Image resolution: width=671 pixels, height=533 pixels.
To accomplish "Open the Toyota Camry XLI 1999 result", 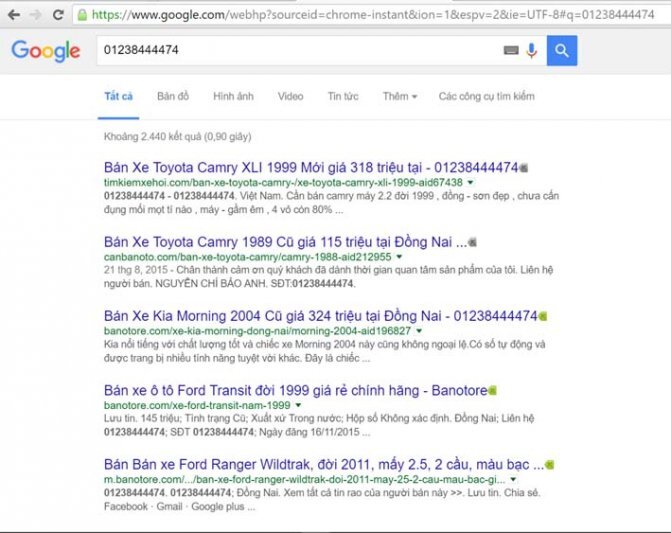I will coord(311,167).
